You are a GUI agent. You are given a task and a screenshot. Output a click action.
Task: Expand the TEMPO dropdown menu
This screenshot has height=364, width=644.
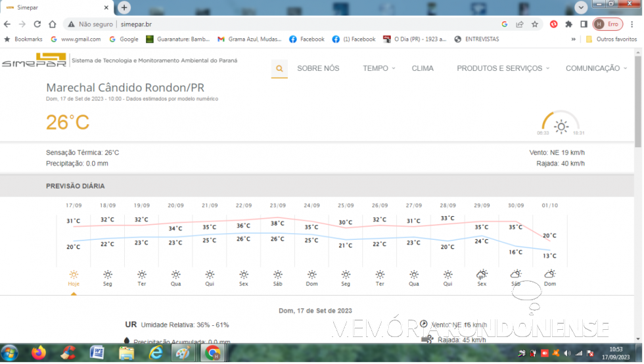click(379, 68)
